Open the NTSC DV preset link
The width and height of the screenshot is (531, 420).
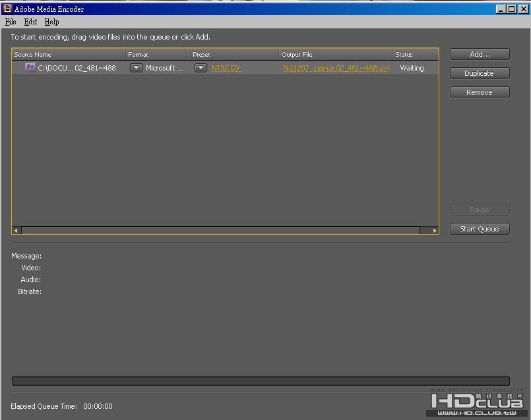point(226,68)
